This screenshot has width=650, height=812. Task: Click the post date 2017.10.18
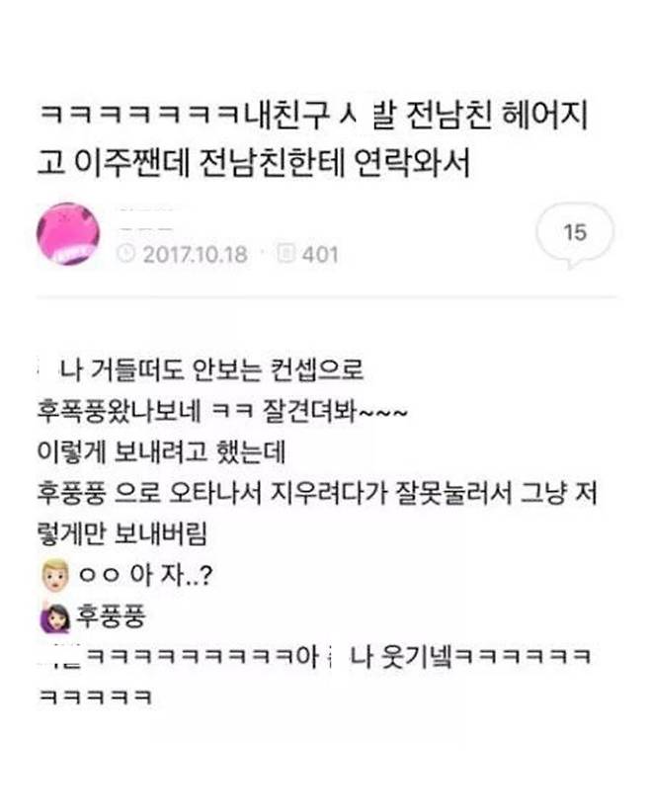[x=196, y=254]
